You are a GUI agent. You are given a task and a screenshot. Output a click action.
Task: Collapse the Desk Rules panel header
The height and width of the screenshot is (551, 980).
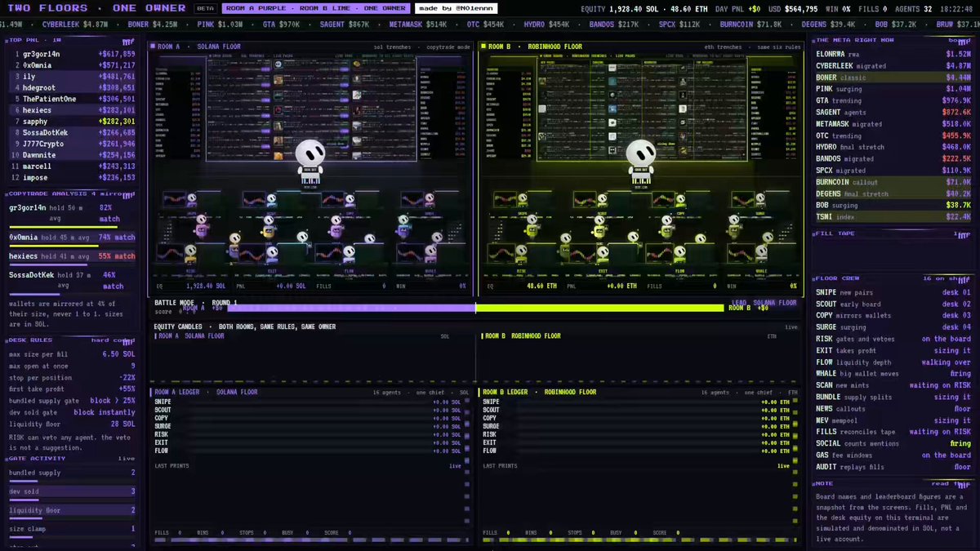click(71, 340)
